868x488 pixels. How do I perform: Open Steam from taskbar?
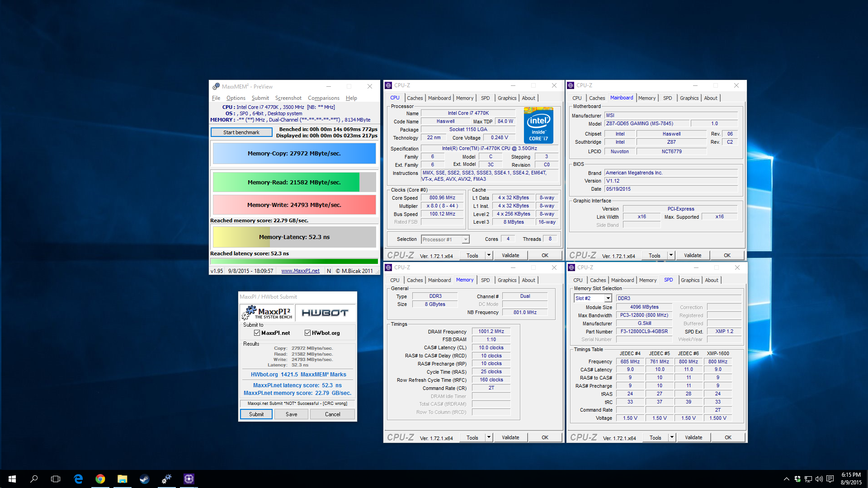point(144,479)
